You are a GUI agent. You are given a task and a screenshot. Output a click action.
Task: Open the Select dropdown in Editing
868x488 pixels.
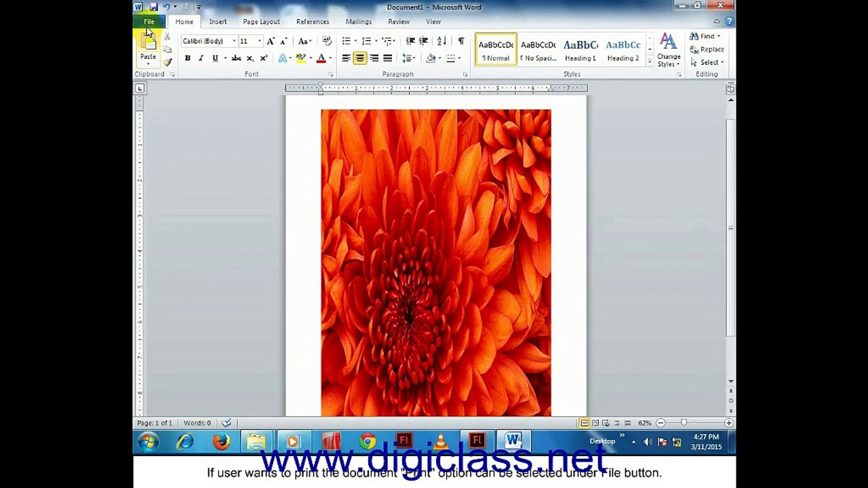[x=707, y=62]
